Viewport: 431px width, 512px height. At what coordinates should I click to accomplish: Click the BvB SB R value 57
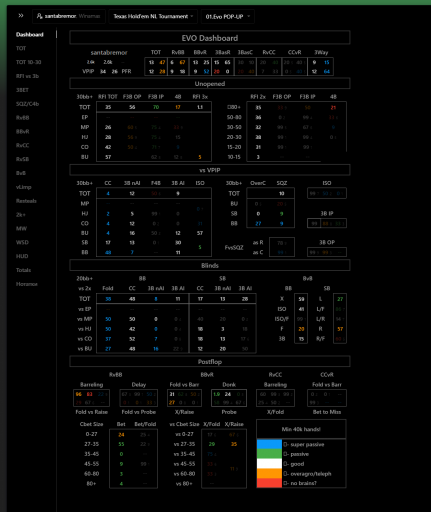340,329
